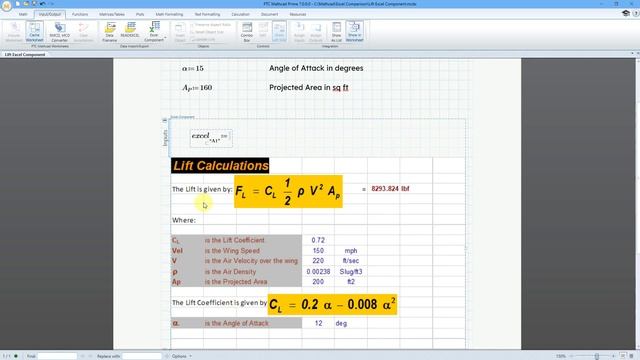This screenshot has width=640, height=360.
Task: Click the Air Velocity value 220 cell
Action: (318, 260)
